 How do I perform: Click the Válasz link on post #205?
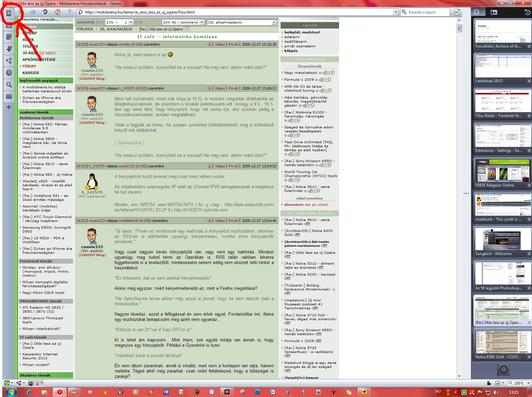pyautogui.click(x=220, y=44)
